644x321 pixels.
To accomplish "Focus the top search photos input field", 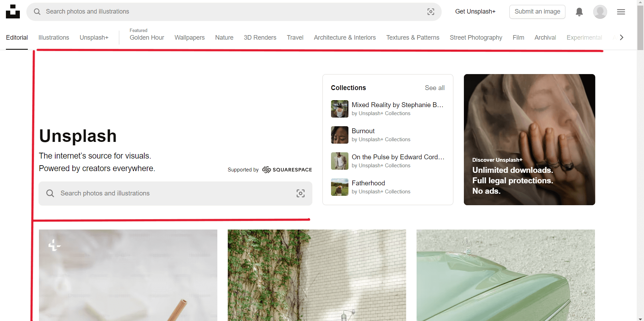I will [234, 12].
